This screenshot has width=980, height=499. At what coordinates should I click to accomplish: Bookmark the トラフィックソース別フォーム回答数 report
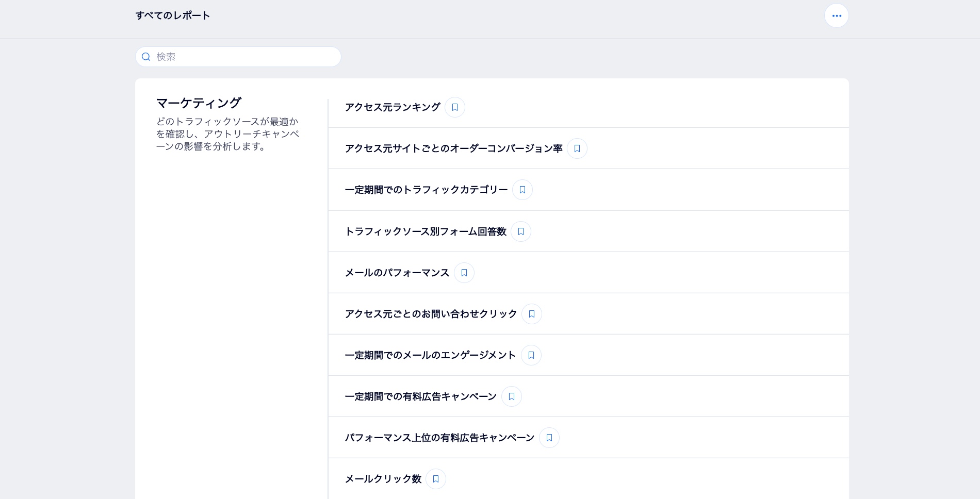click(520, 231)
